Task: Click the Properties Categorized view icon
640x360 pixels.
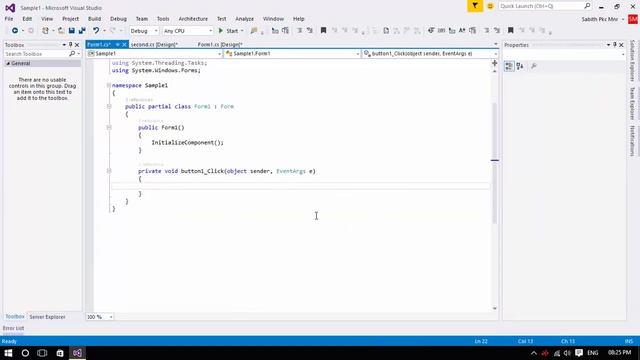Action: 509,66
